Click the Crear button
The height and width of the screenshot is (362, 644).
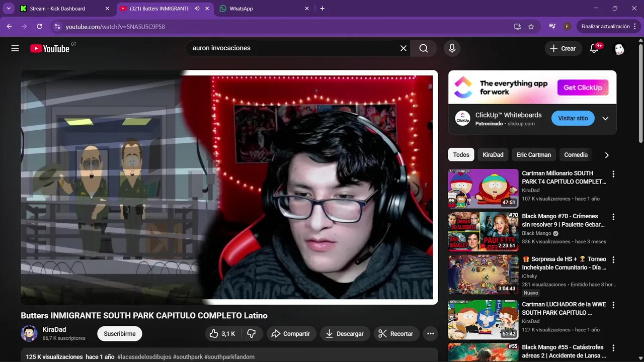point(562,48)
